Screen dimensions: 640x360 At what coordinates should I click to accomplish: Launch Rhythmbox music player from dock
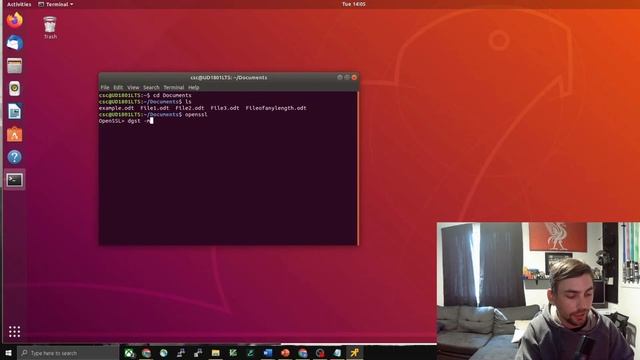pyautogui.click(x=15, y=89)
